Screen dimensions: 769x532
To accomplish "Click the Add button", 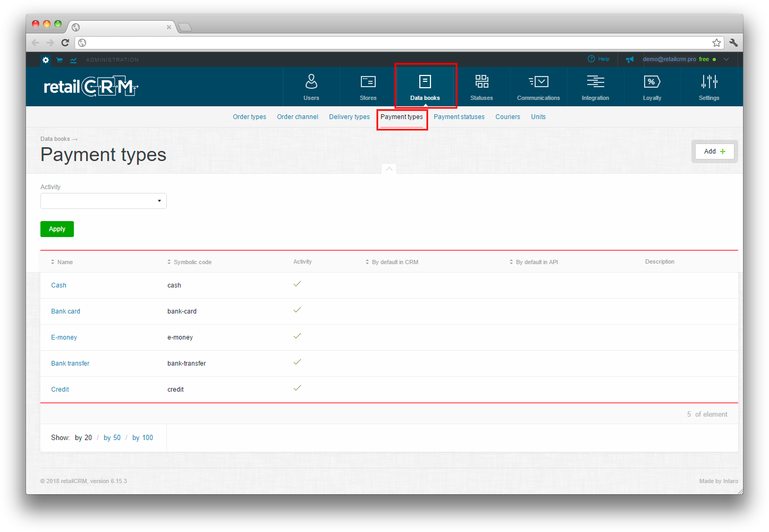I will click(715, 151).
